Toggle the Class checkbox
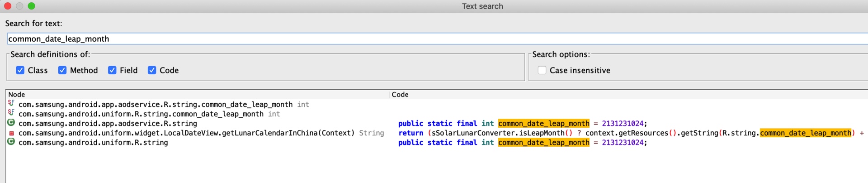 point(20,70)
